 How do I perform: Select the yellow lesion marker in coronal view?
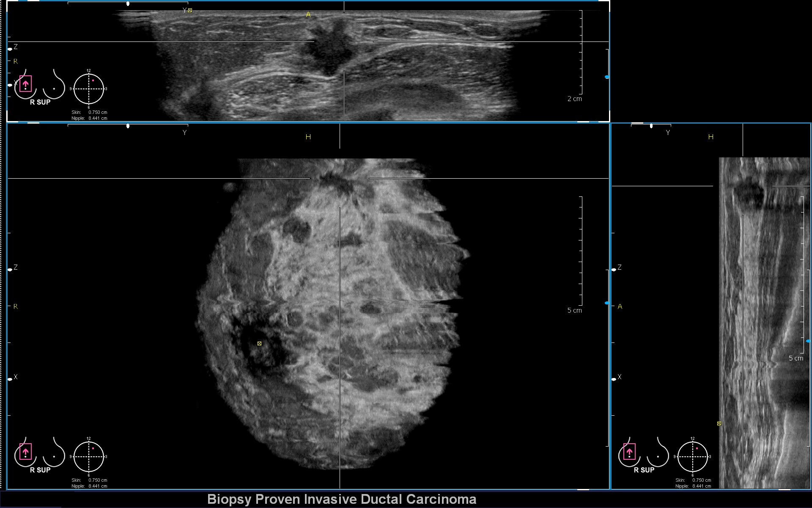[259, 343]
